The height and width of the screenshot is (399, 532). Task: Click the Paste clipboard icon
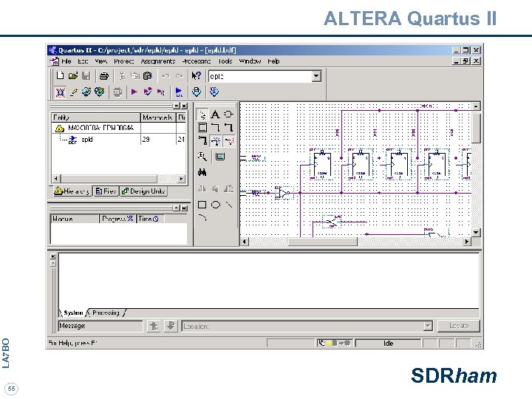pyautogui.click(x=148, y=75)
